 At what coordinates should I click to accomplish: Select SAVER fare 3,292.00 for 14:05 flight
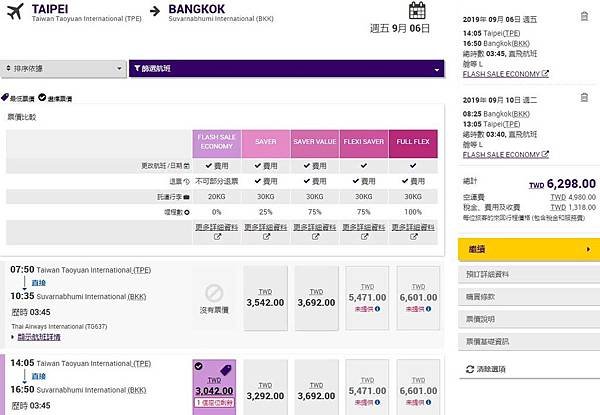point(265,387)
